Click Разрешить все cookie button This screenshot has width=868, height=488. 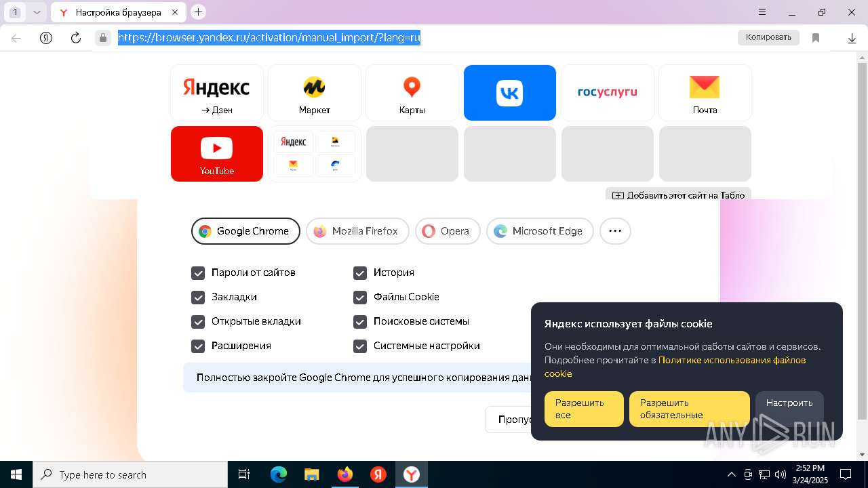tap(584, 409)
